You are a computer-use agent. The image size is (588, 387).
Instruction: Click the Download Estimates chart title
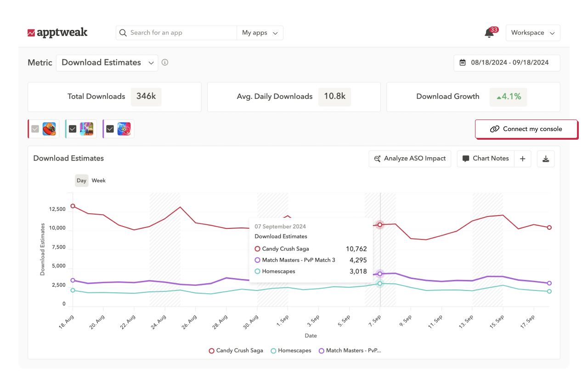(x=68, y=159)
